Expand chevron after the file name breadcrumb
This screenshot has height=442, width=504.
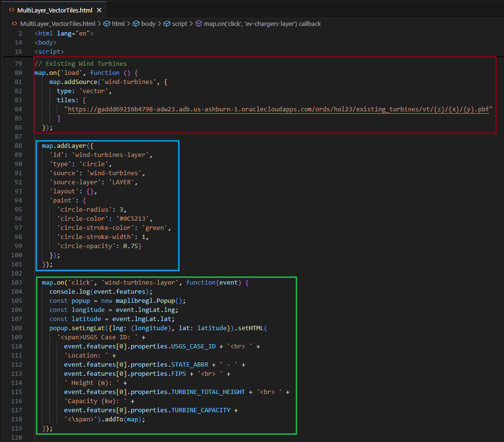pos(99,24)
